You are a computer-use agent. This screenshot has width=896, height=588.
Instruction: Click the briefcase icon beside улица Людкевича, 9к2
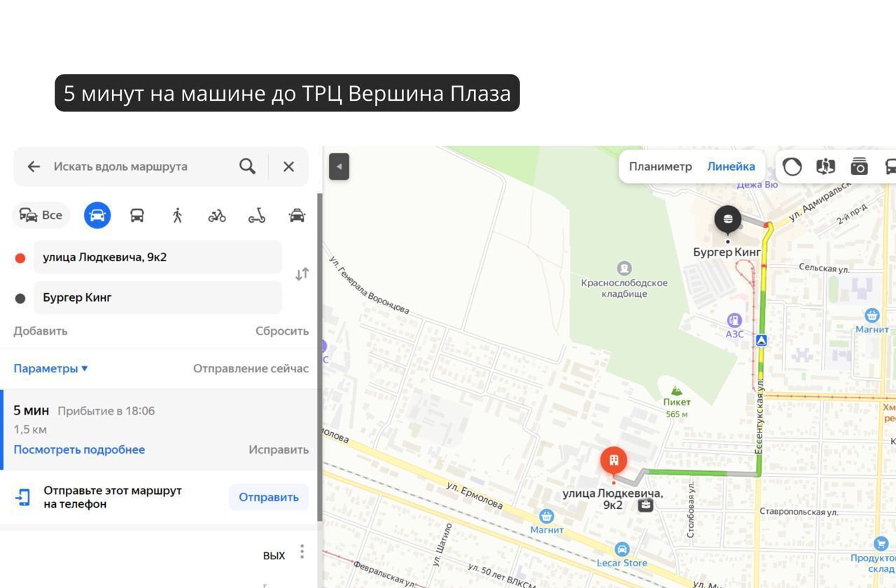point(645,505)
